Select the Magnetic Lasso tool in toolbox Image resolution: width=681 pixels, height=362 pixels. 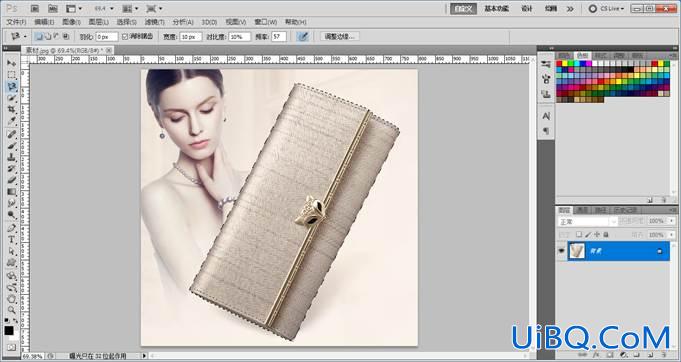(x=12, y=87)
